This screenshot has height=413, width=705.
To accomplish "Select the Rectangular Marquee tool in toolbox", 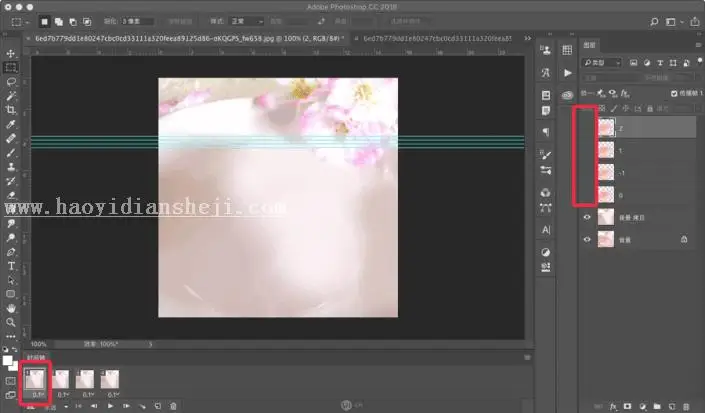I will (x=11, y=68).
